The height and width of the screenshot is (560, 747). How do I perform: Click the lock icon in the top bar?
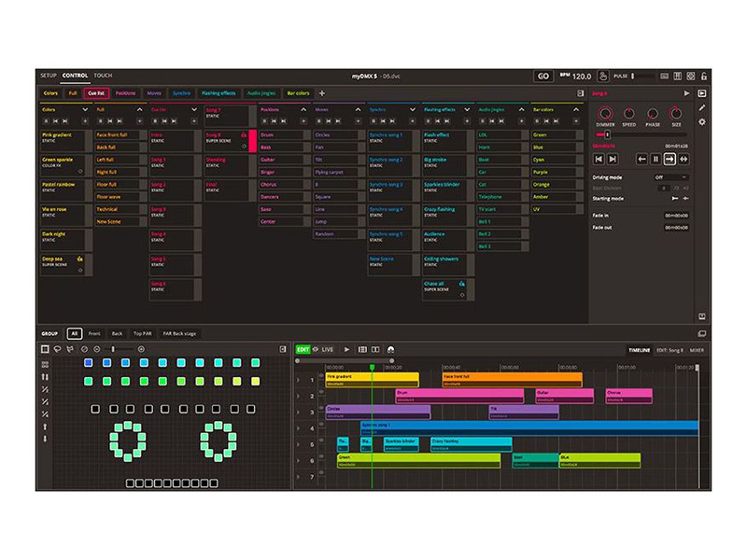[x=705, y=77]
